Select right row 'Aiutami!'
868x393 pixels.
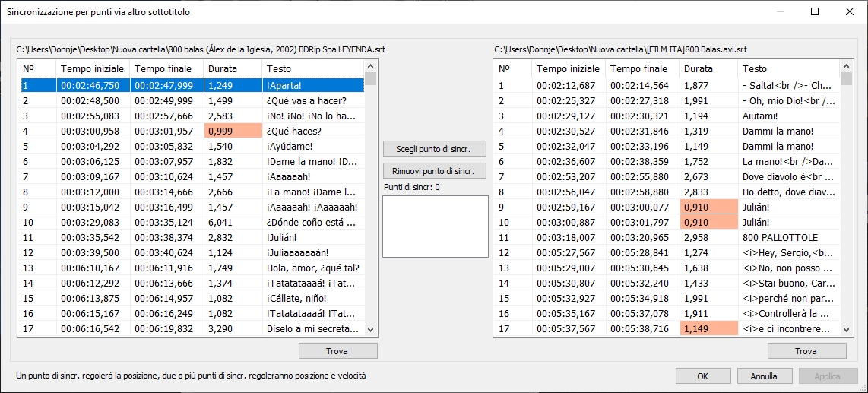click(667, 116)
